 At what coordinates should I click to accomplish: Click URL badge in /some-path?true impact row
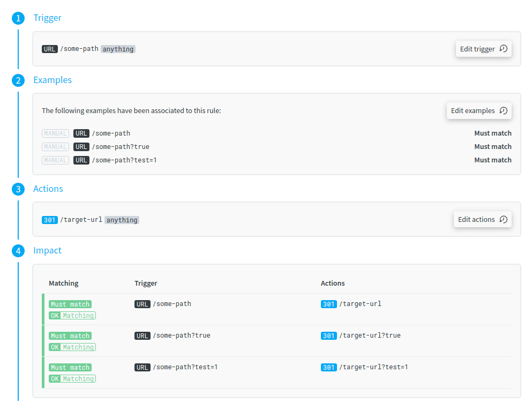[142, 336]
